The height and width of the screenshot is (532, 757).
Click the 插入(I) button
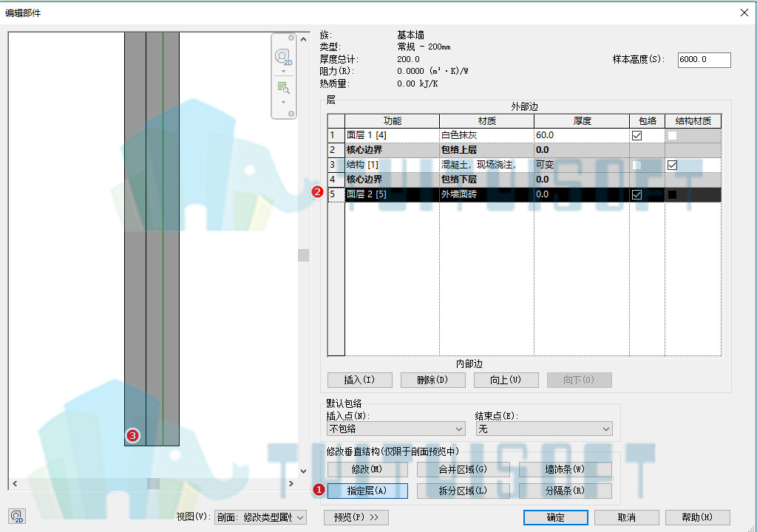pyautogui.click(x=360, y=380)
